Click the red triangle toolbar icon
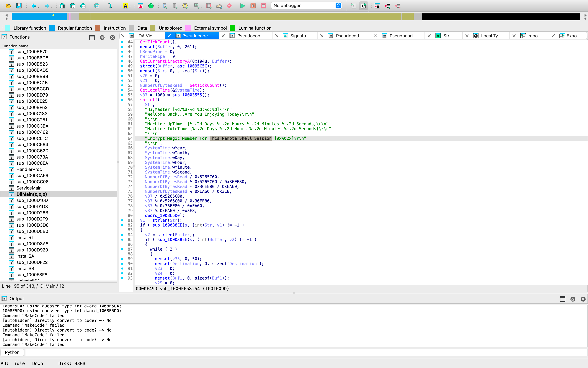The width and height of the screenshot is (588, 368). (140, 6)
